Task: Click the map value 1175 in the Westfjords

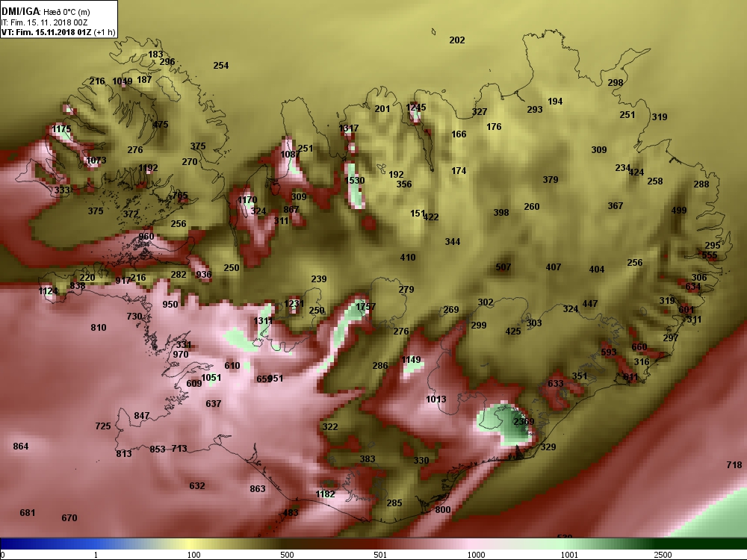Action: pyautogui.click(x=61, y=129)
